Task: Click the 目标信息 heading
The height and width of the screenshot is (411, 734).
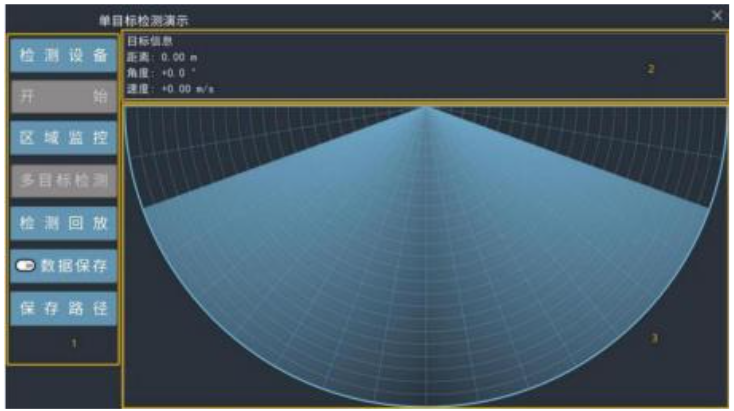Action: point(150,41)
